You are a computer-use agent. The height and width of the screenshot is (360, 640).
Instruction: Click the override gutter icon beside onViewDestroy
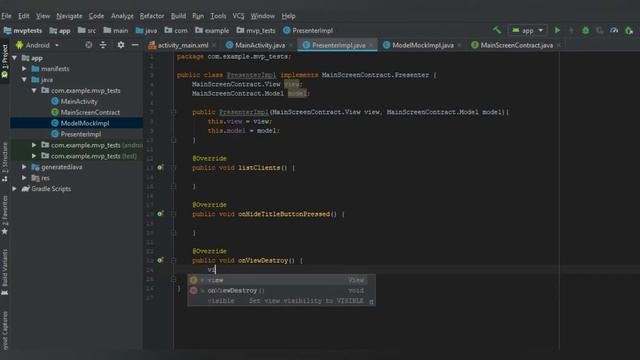click(160, 260)
